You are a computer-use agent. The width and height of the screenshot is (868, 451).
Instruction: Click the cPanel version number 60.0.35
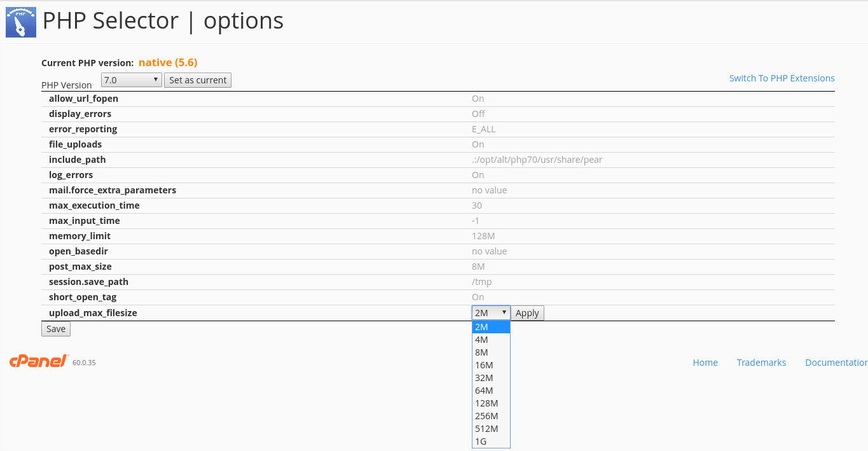84,363
